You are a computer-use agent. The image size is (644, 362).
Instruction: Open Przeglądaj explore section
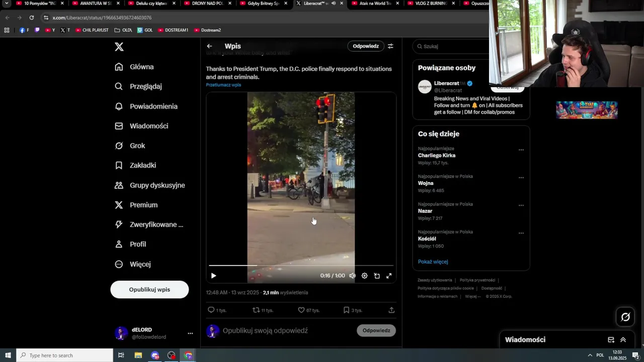point(138,86)
